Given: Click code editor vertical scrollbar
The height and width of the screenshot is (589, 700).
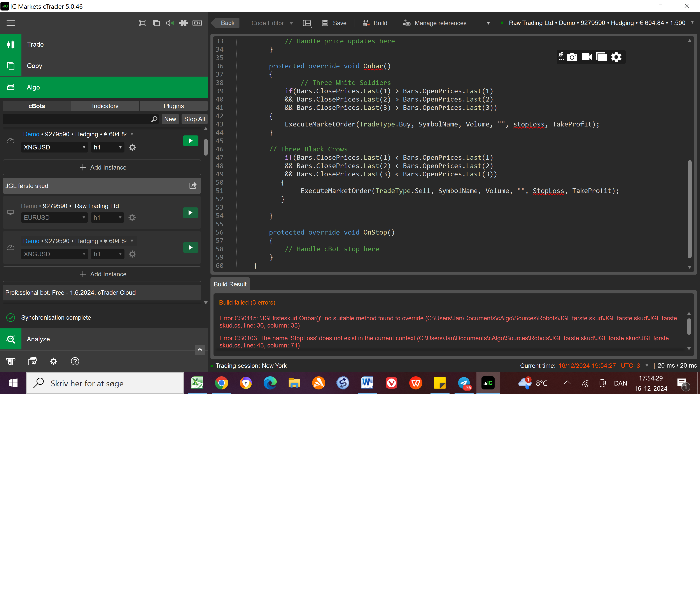Looking at the screenshot, I should click(x=689, y=209).
